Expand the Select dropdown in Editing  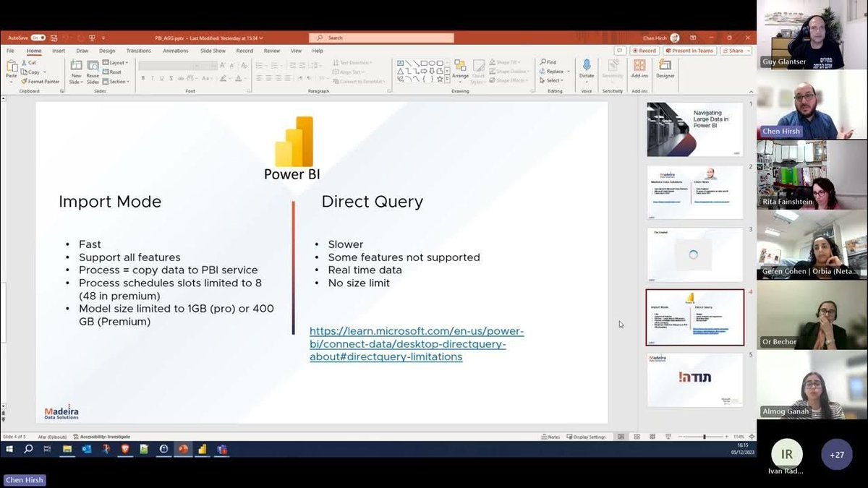(x=551, y=80)
